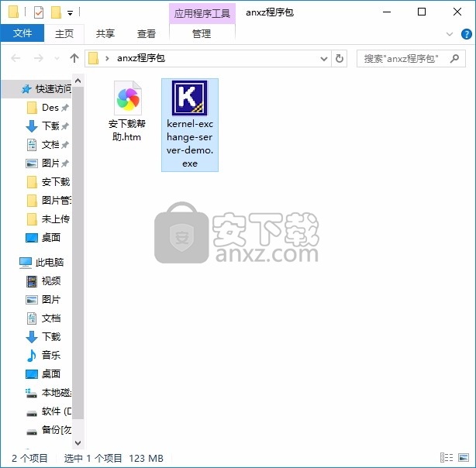Go forward with the forward arrow

[39, 58]
